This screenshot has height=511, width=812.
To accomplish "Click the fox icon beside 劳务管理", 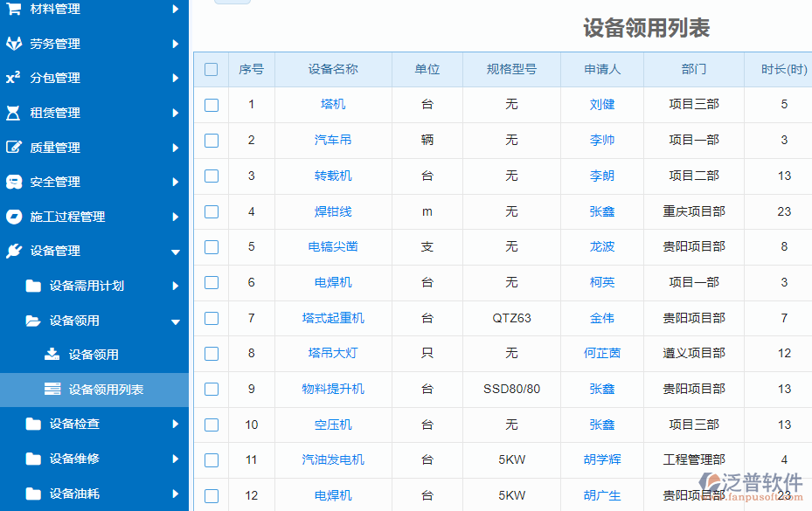I will pos(13,44).
